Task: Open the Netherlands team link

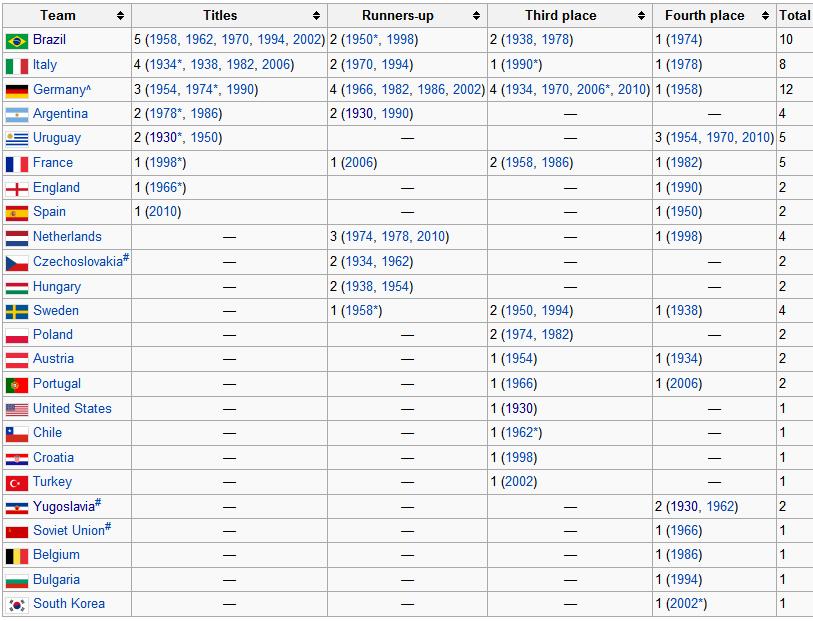Action: coord(67,236)
